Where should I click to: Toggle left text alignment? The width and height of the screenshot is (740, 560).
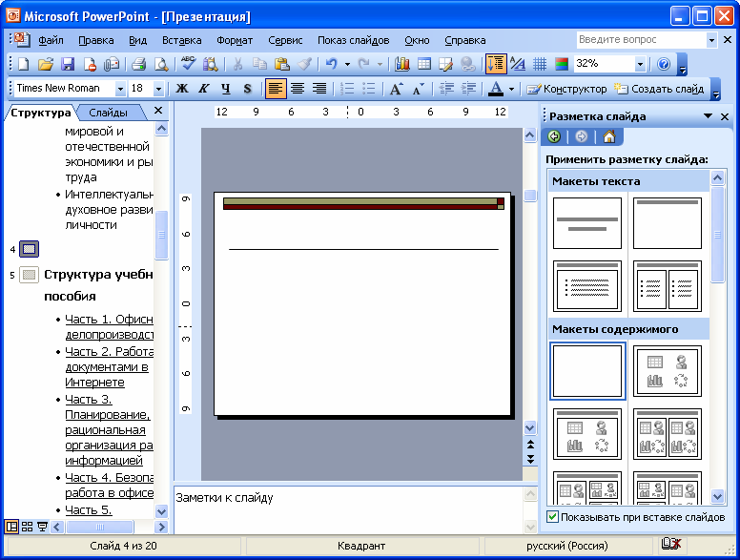point(276,89)
